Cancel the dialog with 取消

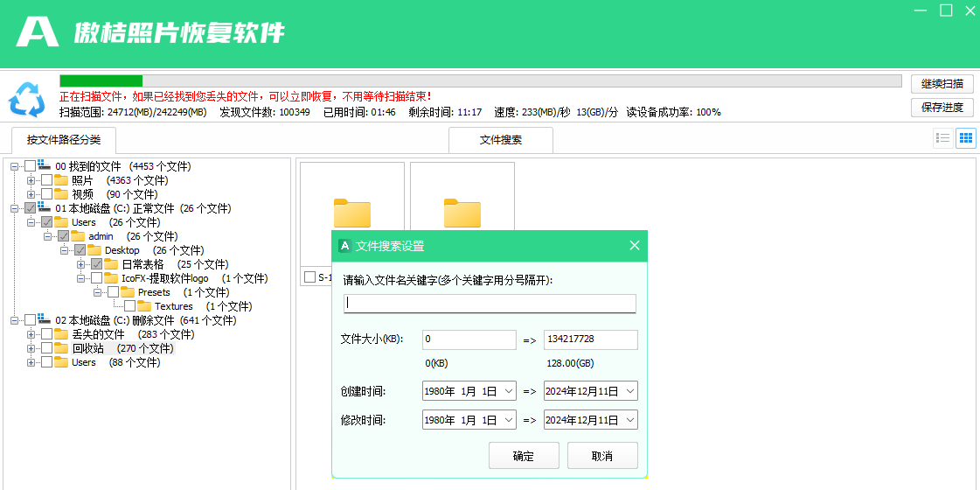point(602,456)
